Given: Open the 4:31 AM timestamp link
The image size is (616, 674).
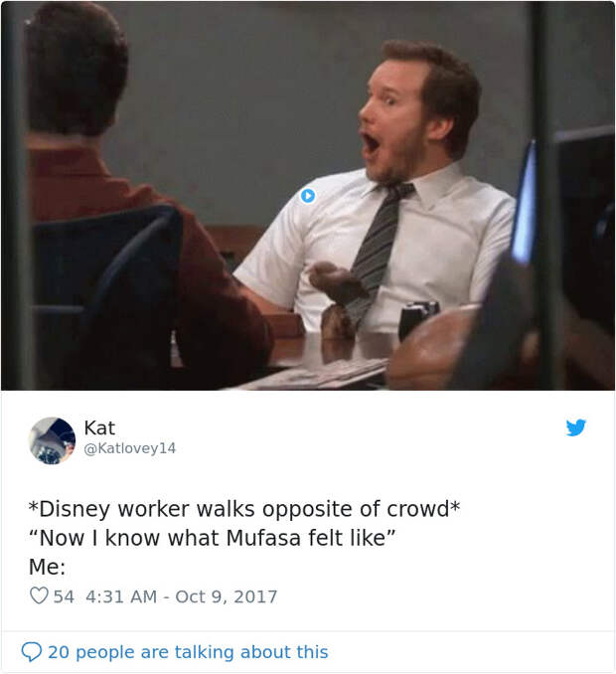Looking at the screenshot, I should (x=121, y=596).
